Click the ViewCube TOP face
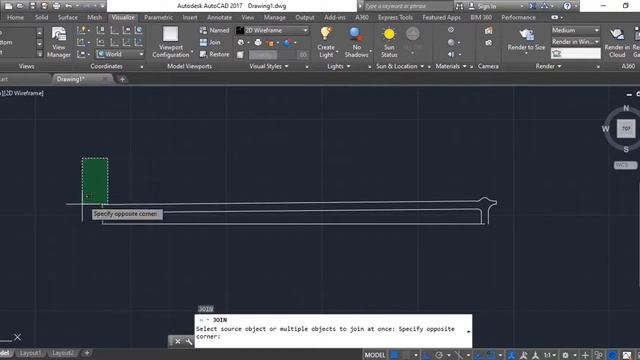The width and height of the screenshot is (640, 360). click(626, 129)
